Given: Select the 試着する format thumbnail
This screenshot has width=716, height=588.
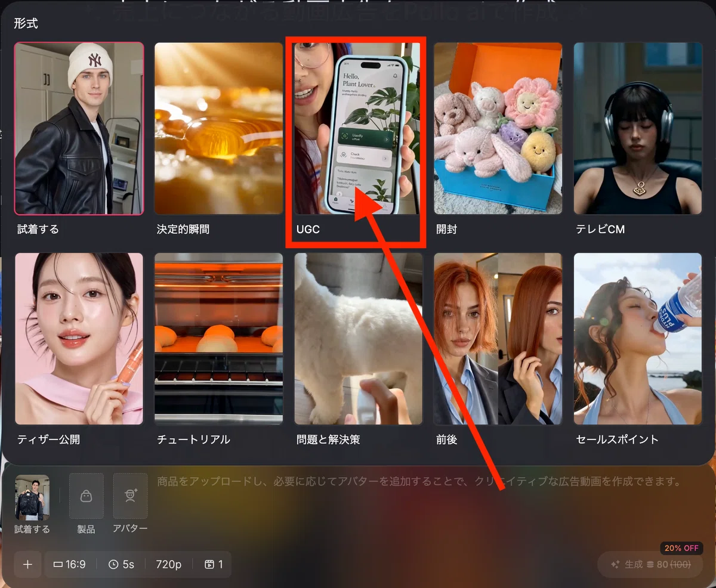Looking at the screenshot, I should (x=79, y=128).
